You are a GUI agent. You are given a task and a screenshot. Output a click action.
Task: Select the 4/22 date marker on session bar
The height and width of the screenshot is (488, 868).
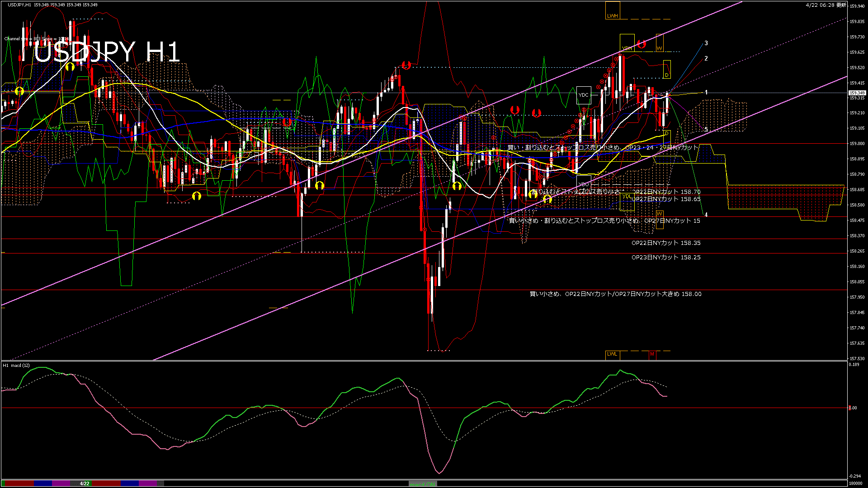pos(85,483)
